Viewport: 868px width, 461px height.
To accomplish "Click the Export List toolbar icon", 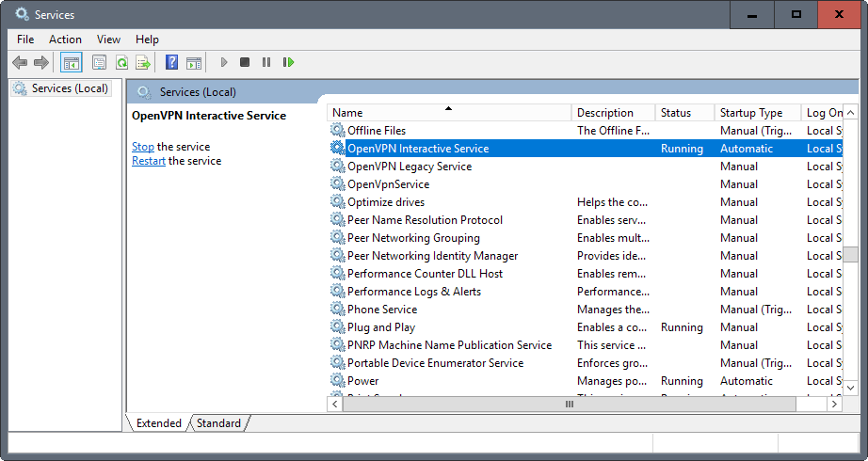I will (x=143, y=62).
